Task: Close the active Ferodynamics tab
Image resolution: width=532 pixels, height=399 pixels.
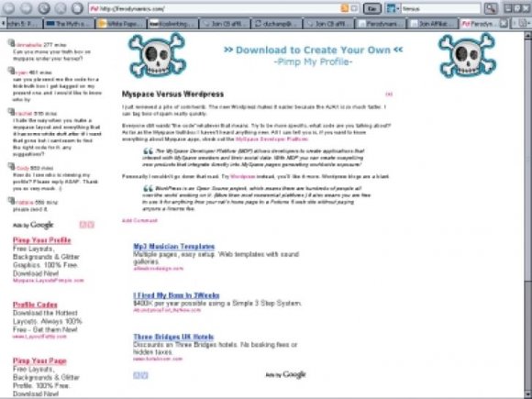Action: [x=504, y=24]
